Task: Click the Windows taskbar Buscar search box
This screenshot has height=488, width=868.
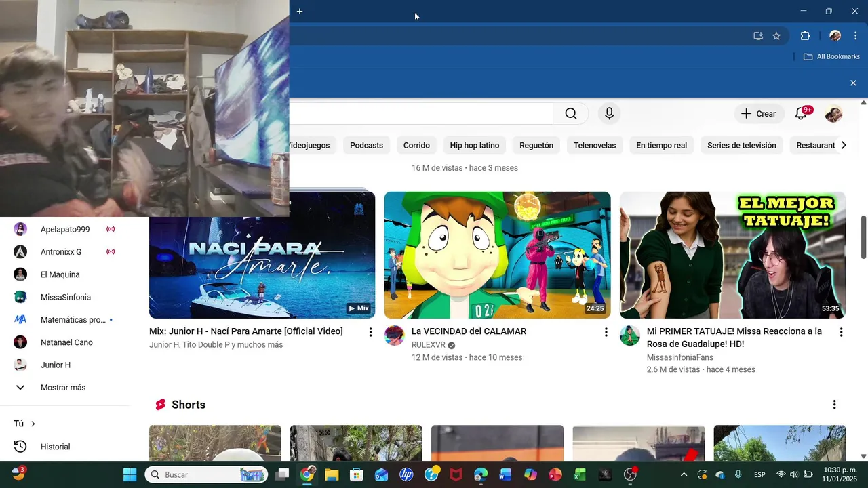Action: coord(206,474)
